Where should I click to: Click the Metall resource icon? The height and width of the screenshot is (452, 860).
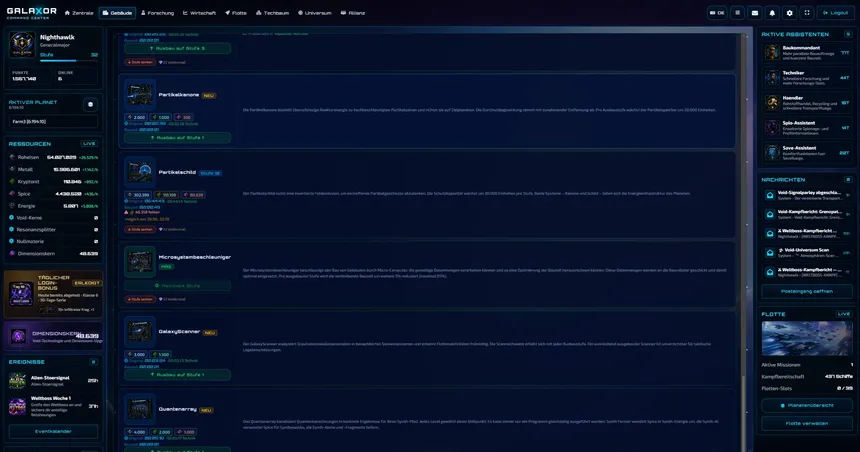coord(12,169)
